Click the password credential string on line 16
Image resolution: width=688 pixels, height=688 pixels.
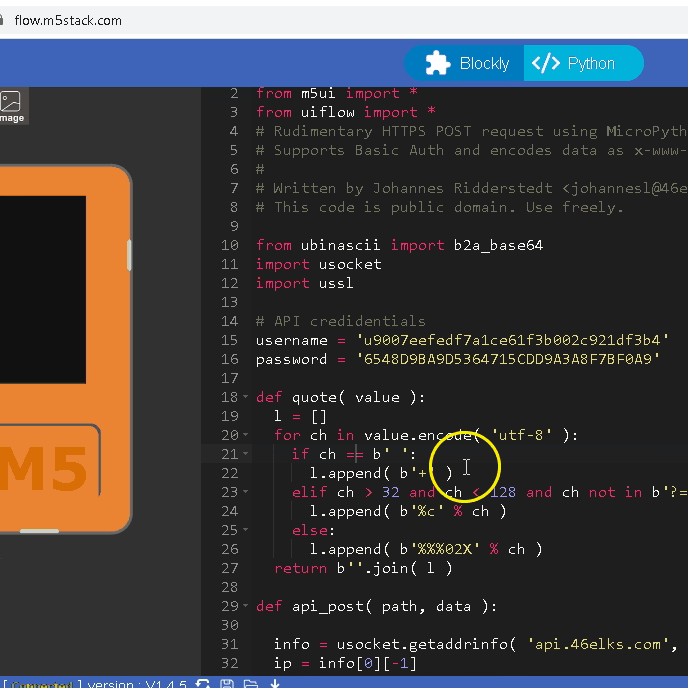pyautogui.click(x=508, y=359)
